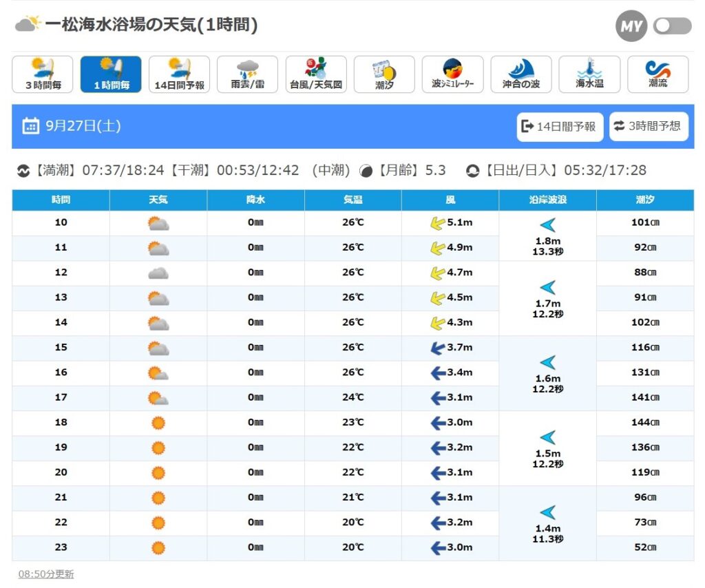This screenshot has height=588, width=705.
Task: Click the hour 15 cell
Action: (x=61, y=348)
